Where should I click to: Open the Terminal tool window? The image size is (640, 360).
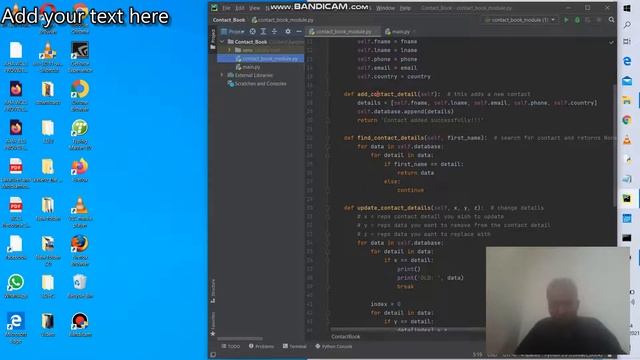(x=294, y=346)
